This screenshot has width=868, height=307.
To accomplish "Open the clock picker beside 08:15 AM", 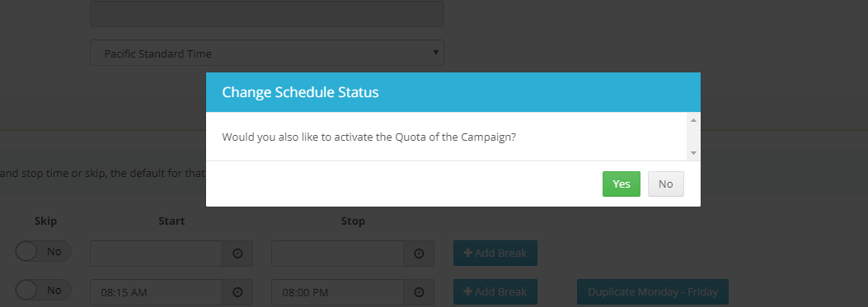I will click(238, 292).
